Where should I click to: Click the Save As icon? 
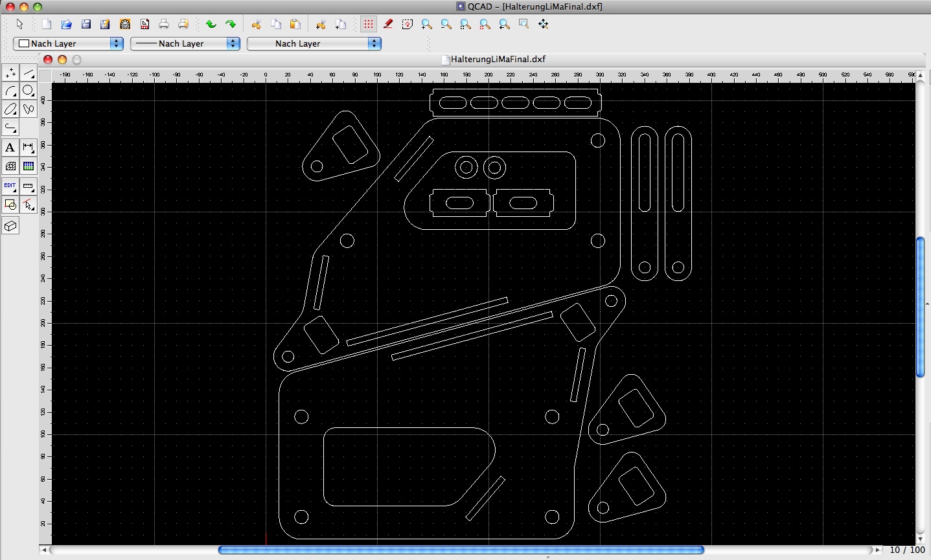click(x=105, y=24)
